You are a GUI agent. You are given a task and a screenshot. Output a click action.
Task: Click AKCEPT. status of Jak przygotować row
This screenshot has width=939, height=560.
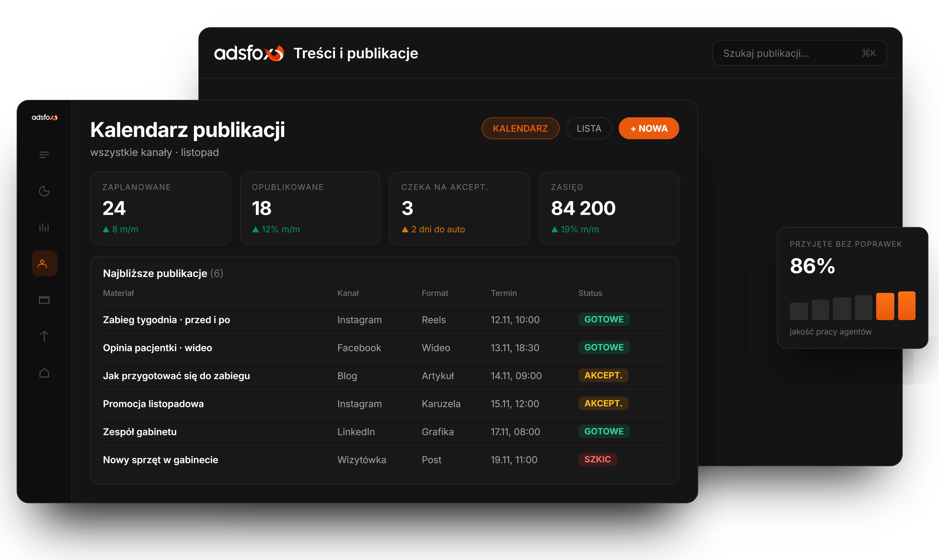603,375
